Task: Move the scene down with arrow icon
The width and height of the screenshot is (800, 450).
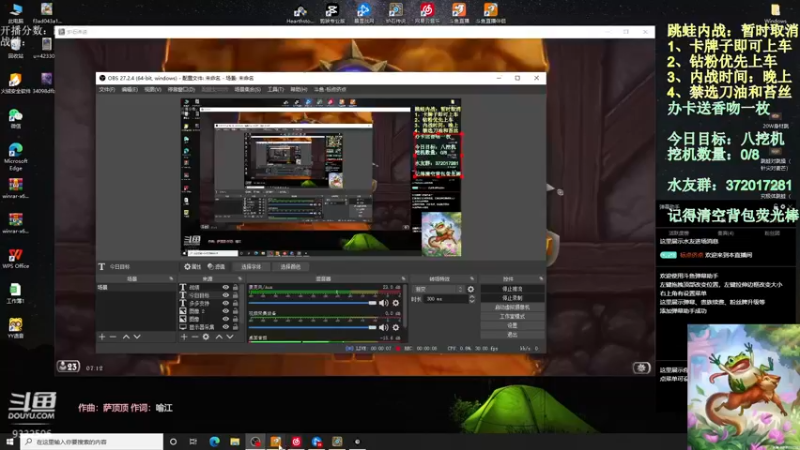Action: [137, 337]
